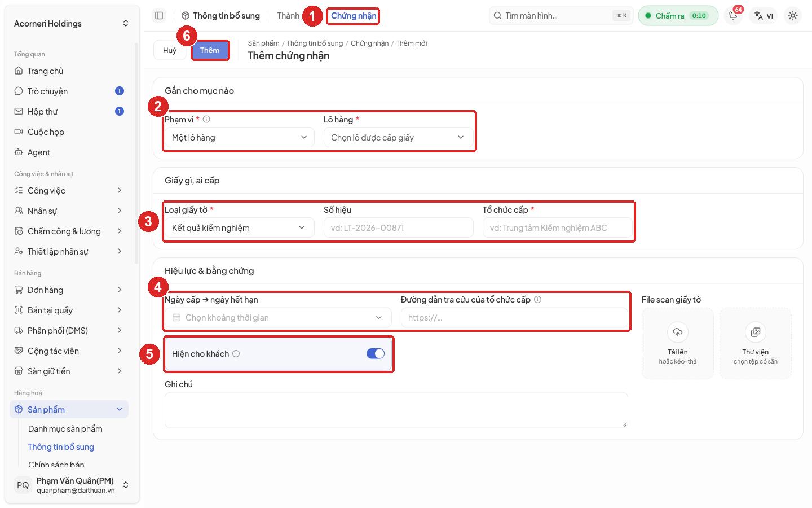812x508 pixels.
Task: Click the info icon beside Hiện cho khách
Action: pos(236,354)
